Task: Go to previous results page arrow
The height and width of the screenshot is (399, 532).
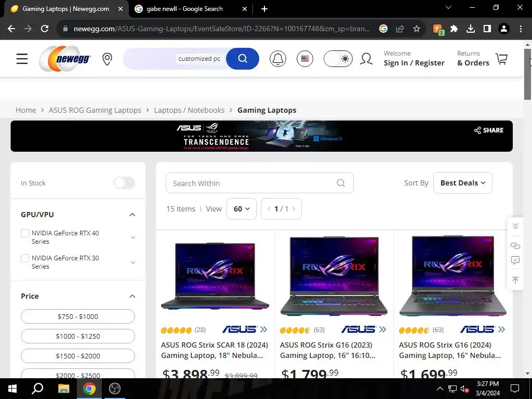Action: pos(269,209)
